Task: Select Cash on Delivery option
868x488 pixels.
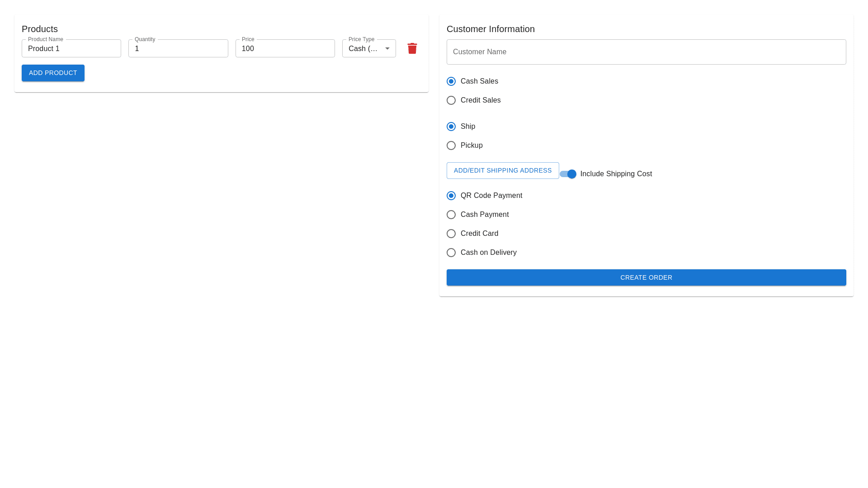Action: click(x=451, y=253)
